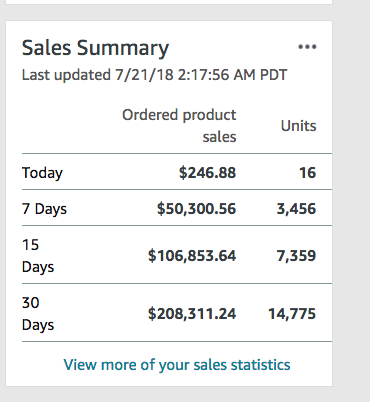Select the Units column header
Screen dimensions: 370x402
pyautogui.click(x=299, y=126)
